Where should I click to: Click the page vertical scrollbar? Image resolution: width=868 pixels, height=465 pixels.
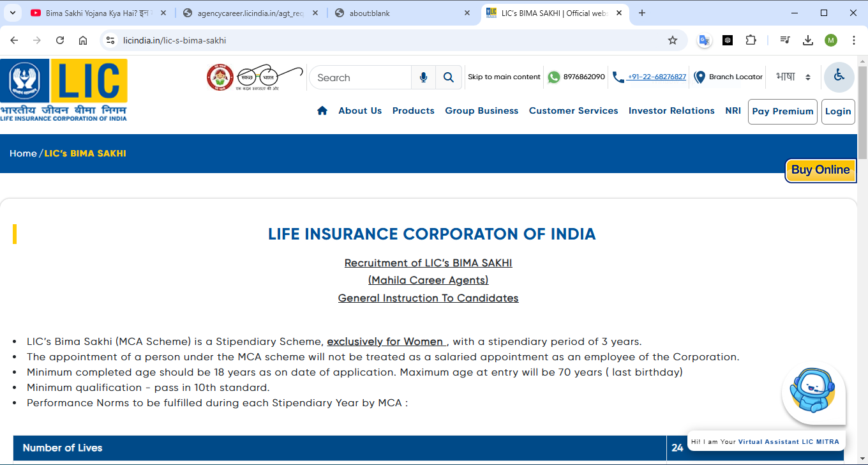[x=862, y=255]
